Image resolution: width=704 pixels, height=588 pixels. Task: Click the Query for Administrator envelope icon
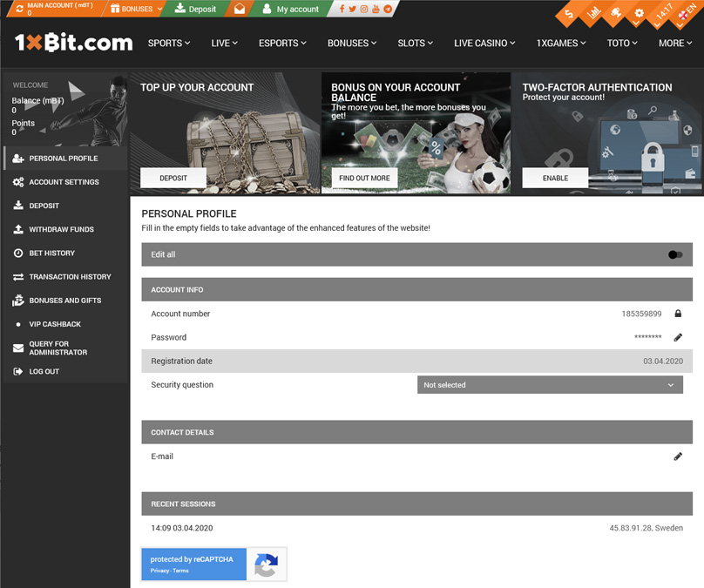click(18, 348)
